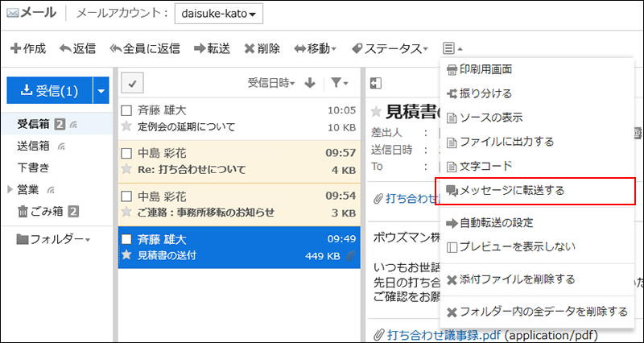Star the Re: 打ち合わせについて mail
Screen dimensions: 644x343
[127, 169]
